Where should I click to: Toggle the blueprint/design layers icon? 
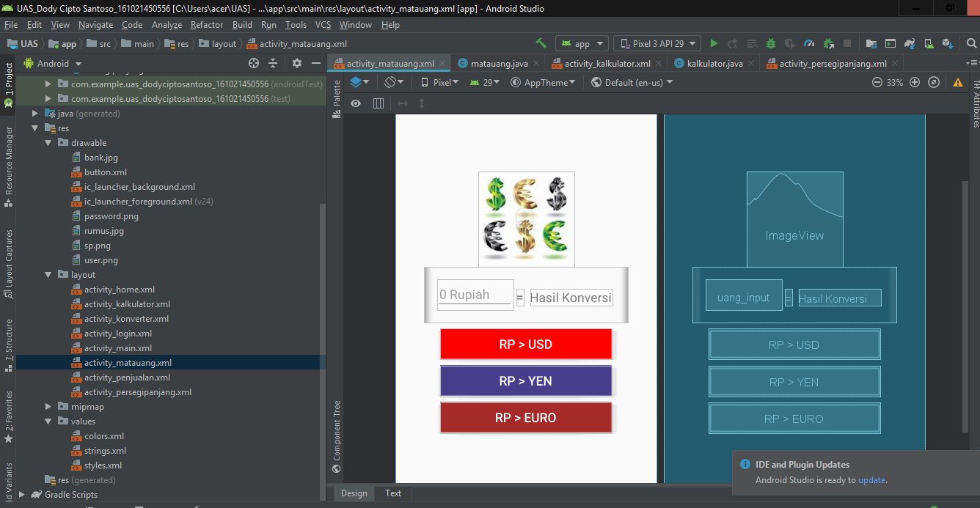coord(379,103)
